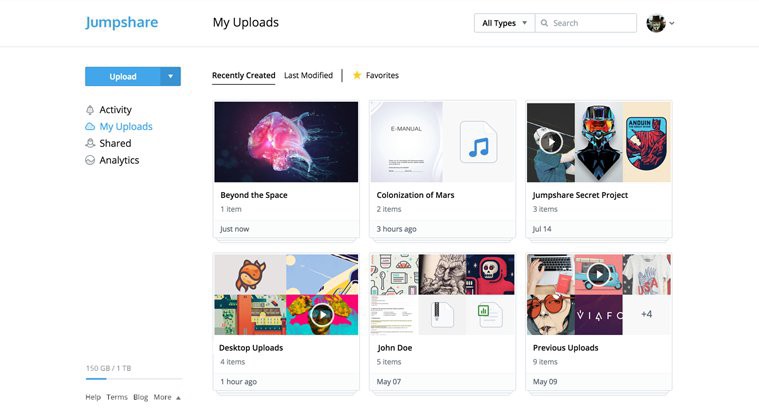This screenshot has height=412, width=759.
Task: Click the Analytics icon in sidebar
Action: (90, 161)
